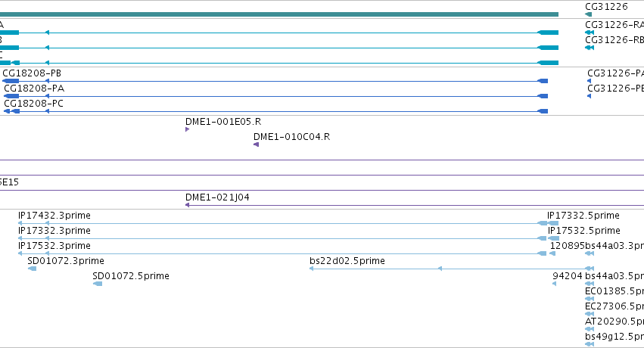This screenshot has width=644, height=348.
Task: Click the 94204 feature label
Action: (x=568, y=276)
